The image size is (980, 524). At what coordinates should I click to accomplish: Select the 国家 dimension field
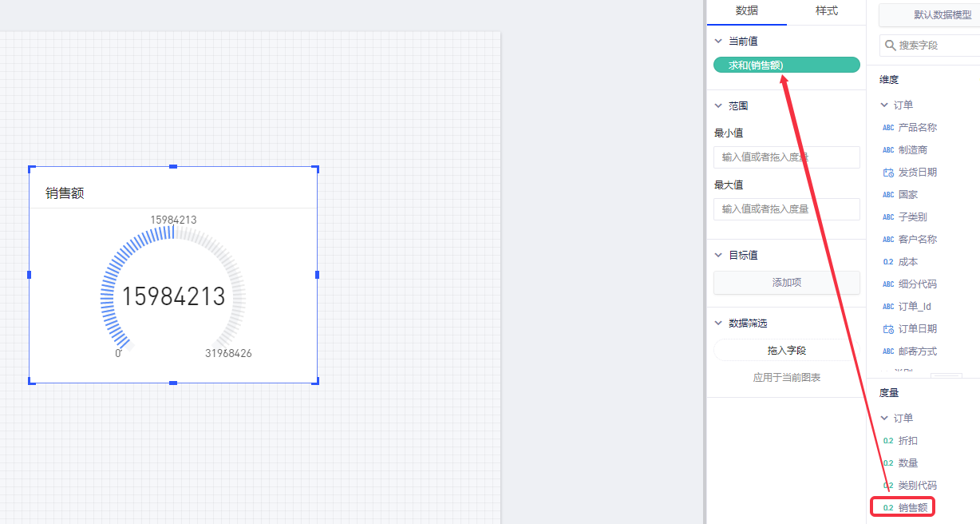[x=907, y=195]
